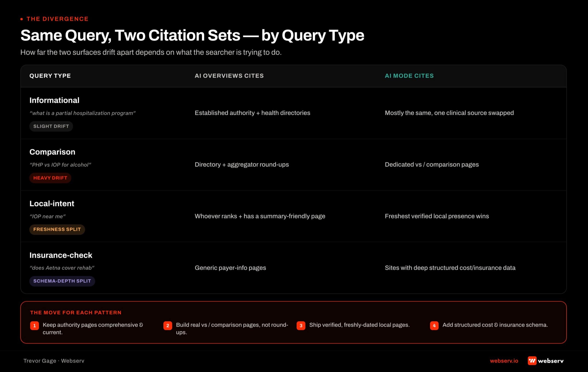Click "Generic payer-info pages" cell
Image resolution: width=588 pixels, height=372 pixels.
[x=230, y=268]
